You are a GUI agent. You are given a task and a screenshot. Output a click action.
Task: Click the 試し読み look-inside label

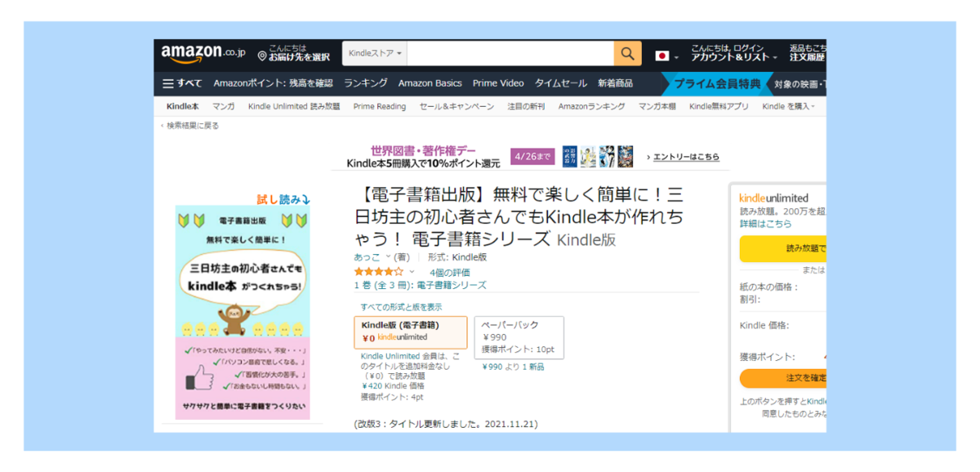(283, 199)
